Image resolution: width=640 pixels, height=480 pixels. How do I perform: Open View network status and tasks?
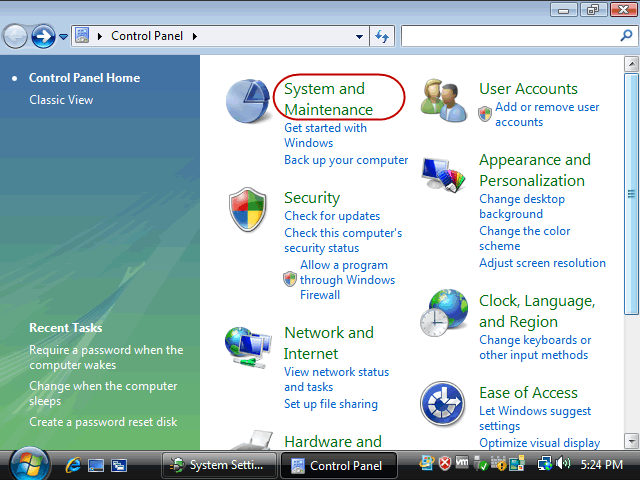coord(336,379)
